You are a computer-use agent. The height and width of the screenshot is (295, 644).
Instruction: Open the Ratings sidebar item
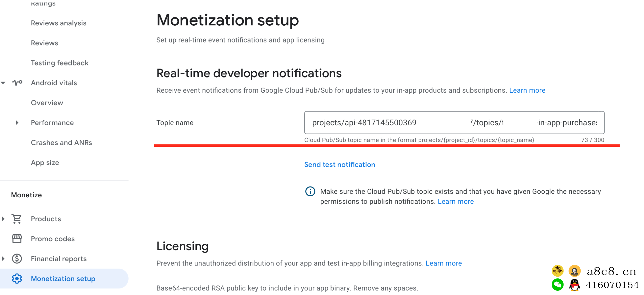click(43, 4)
